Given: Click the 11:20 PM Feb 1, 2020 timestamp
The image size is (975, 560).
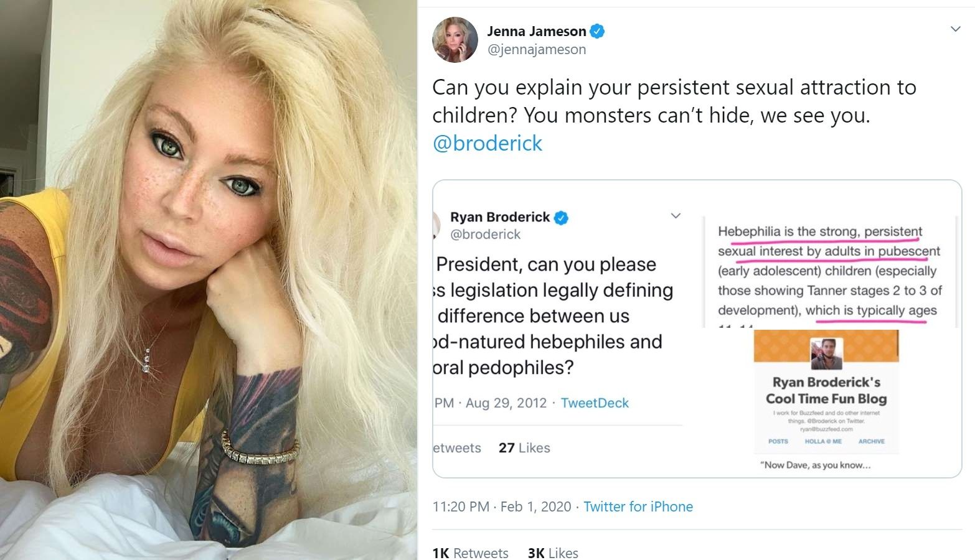Looking at the screenshot, I should pyautogui.click(x=501, y=506).
